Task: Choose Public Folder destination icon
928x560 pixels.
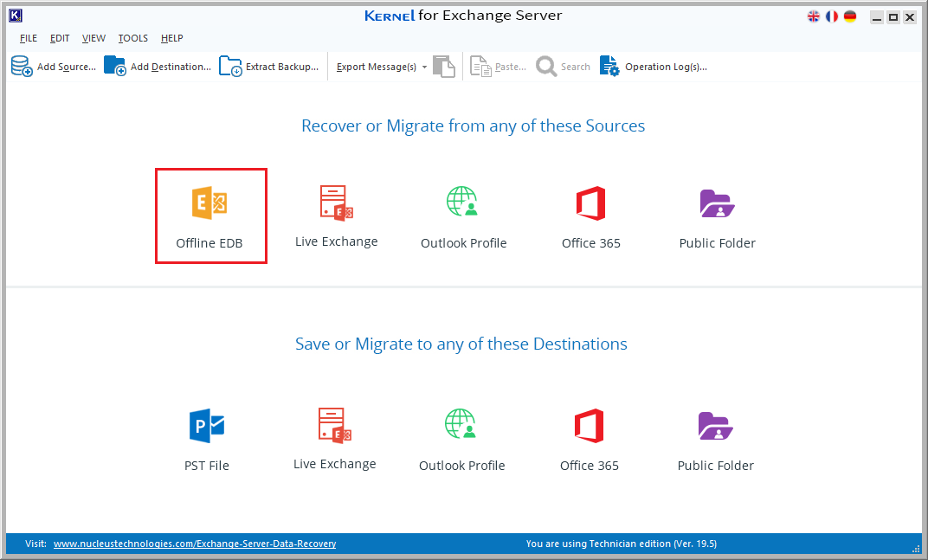Action: [x=715, y=427]
